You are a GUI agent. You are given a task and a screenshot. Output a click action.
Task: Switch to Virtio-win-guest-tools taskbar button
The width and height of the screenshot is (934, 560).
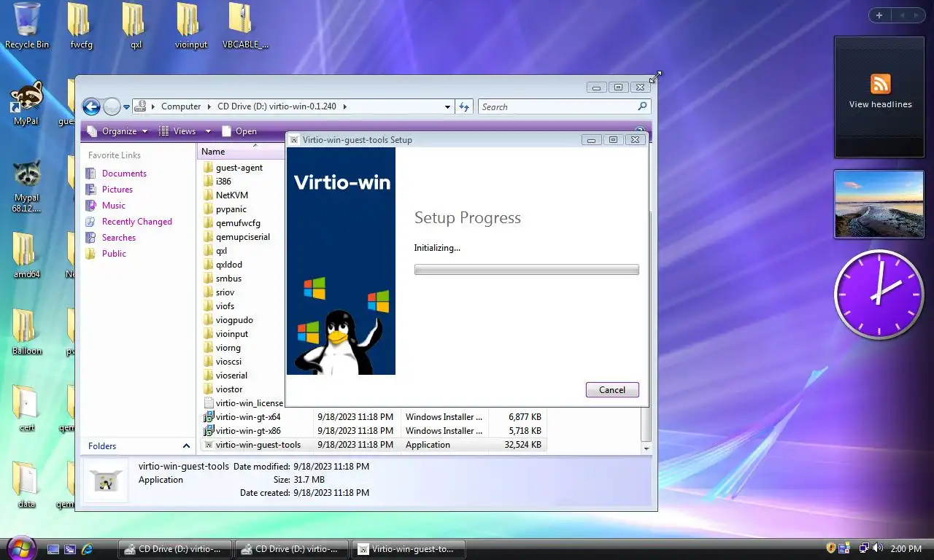(x=409, y=549)
